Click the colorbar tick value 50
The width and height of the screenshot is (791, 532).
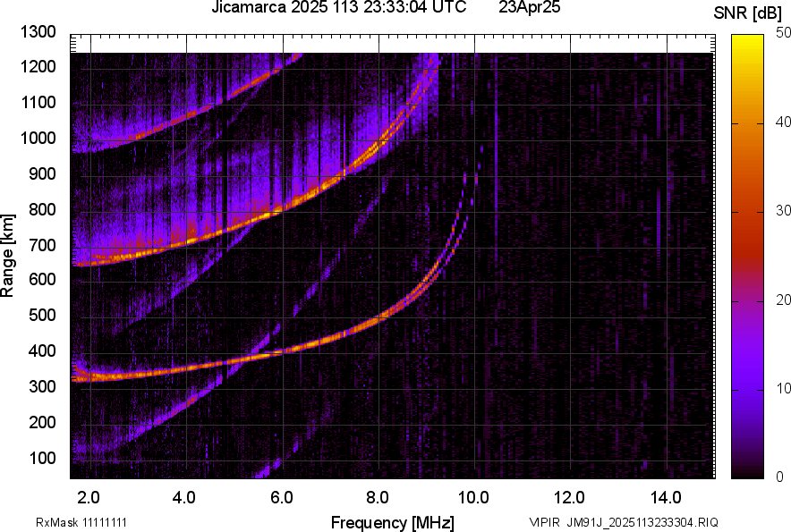[784, 33]
